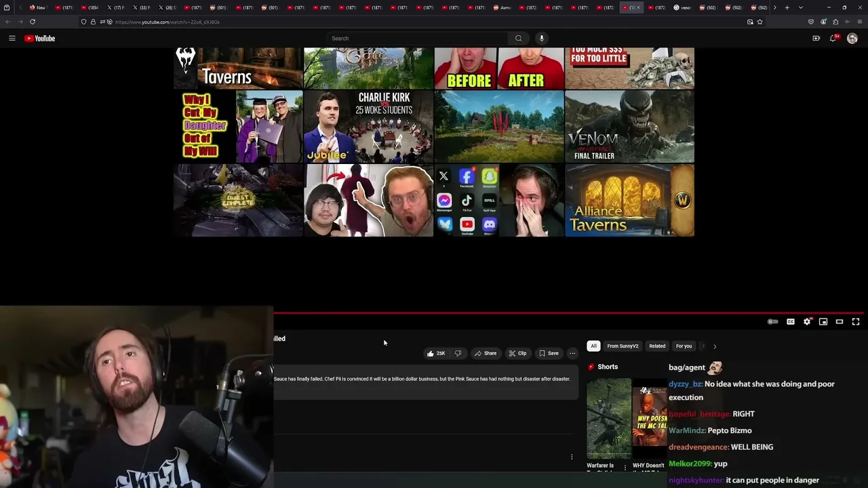Image resolution: width=868 pixels, height=488 pixels.
Task: Open the red-robe pointing reaction video thumbnail
Action: pyautogui.click(x=368, y=201)
